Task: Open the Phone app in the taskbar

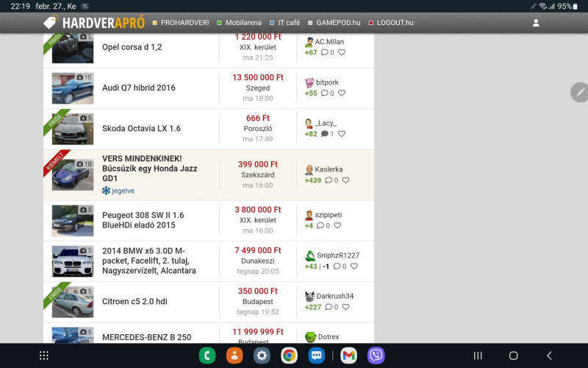Action: pyautogui.click(x=207, y=355)
